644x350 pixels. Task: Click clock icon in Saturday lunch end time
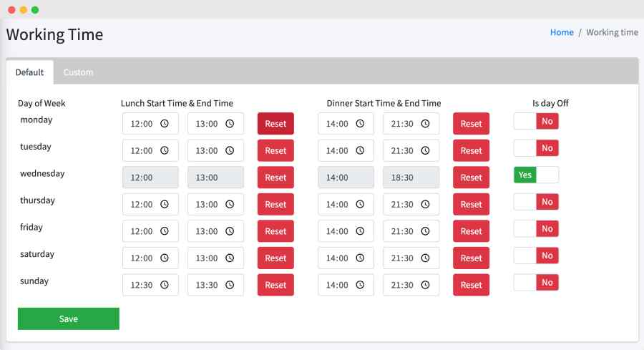pyautogui.click(x=230, y=258)
